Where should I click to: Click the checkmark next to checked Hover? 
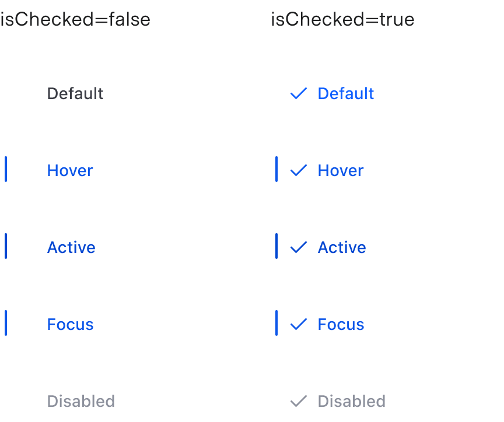coord(298,170)
